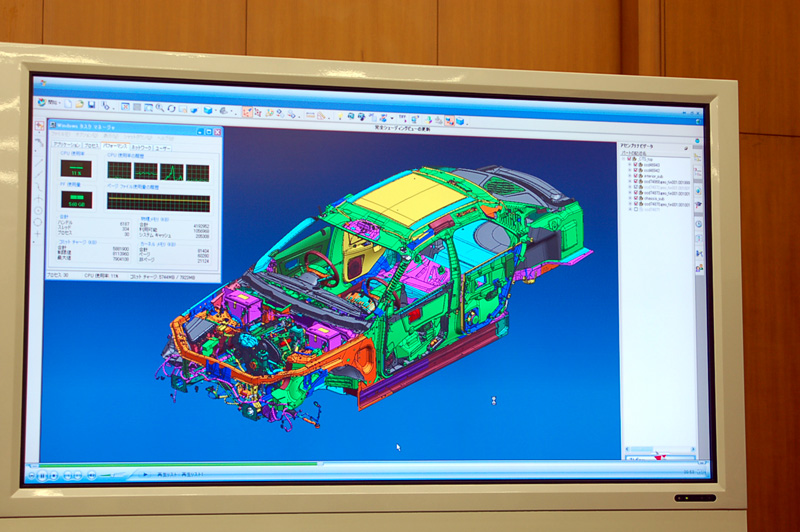This screenshot has width=800, height=532.
Task: Expand the interior_sub tree node
Action: [628, 177]
